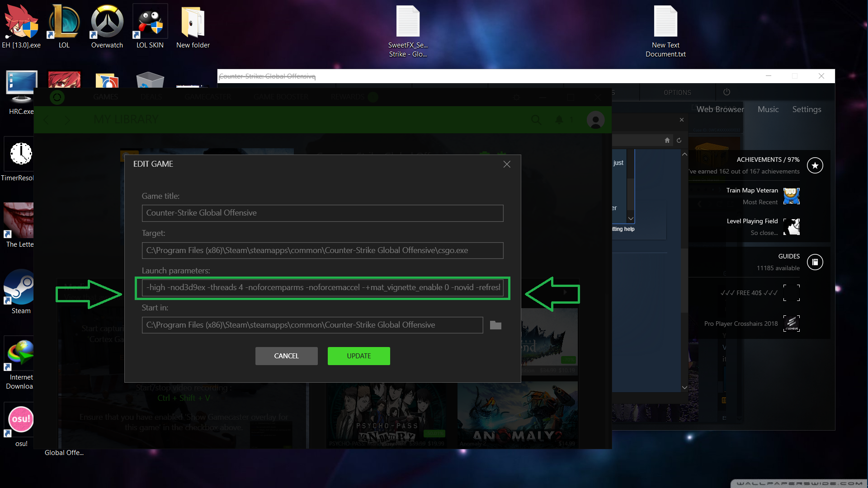Image resolution: width=868 pixels, height=488 pixels.
Task: Open the LOL SKIN desktop shortcut
Action: coord(150,26)
